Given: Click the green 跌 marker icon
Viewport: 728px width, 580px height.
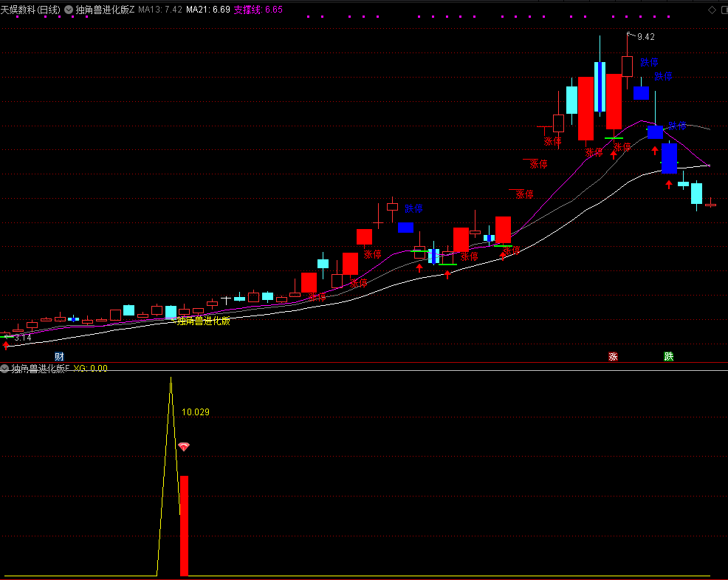Looking at the screenshot, I should (x=668, y=357).
